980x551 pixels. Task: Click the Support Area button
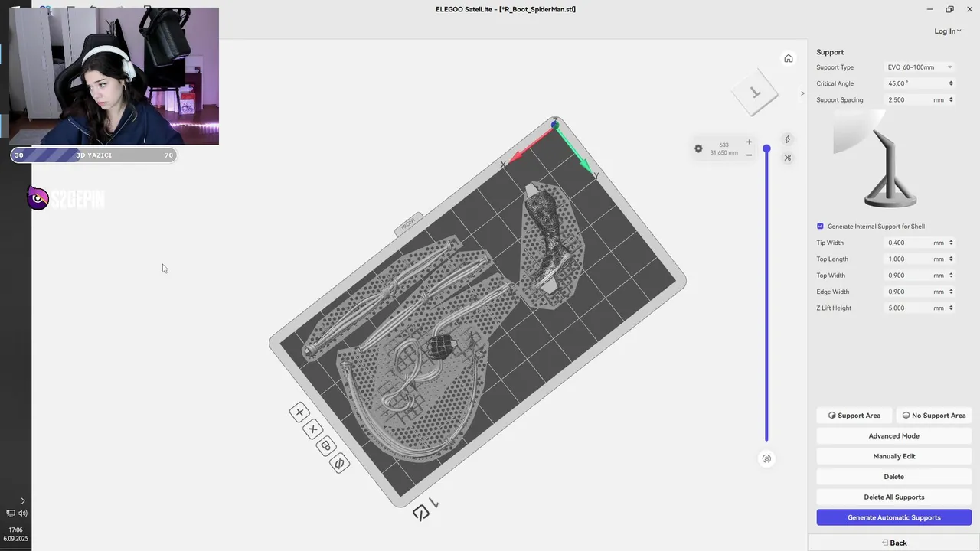click(x=854, y=416)
